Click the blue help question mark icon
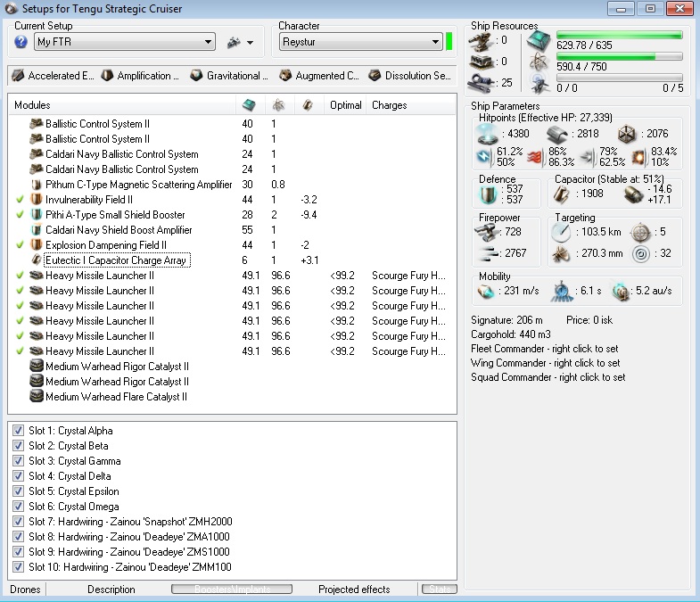The image size is (700, 602). coord(21,42)
